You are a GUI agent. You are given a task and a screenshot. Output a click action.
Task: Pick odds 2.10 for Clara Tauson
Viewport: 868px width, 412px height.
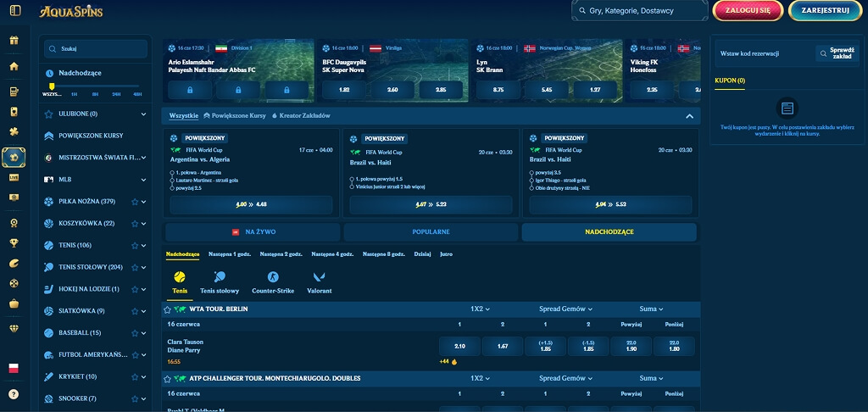pyautogui.click(x=459, y=346)
